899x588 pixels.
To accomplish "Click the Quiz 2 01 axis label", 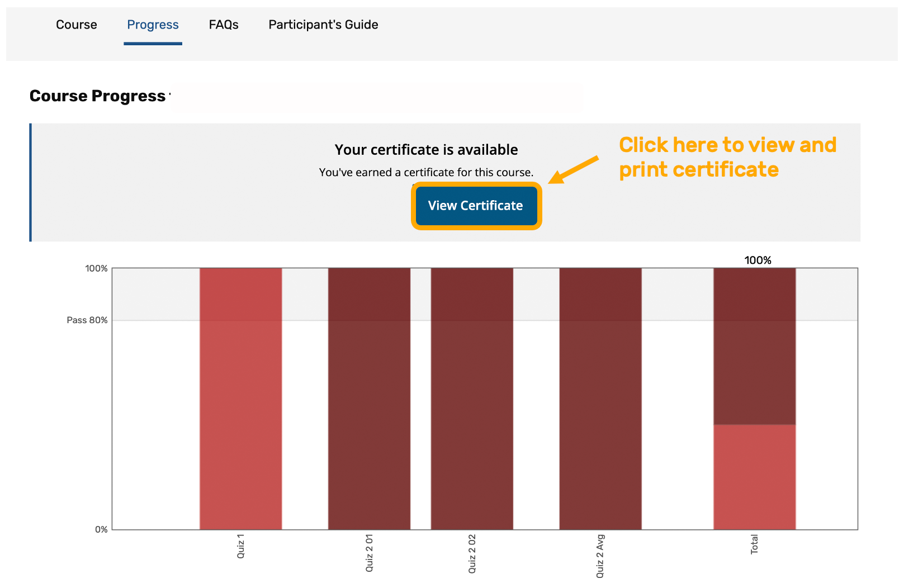I will pos(369,553).
